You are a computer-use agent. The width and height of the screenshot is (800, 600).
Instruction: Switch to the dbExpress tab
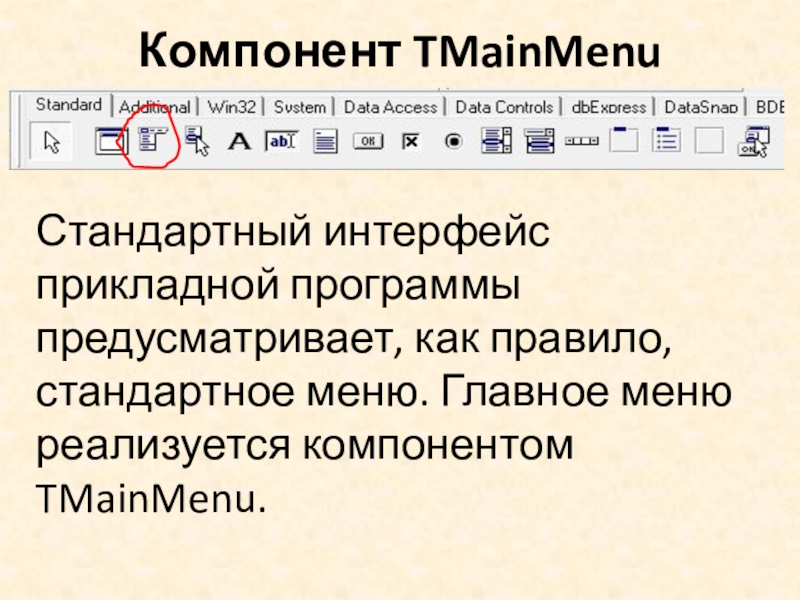click(x=609, y=107)
